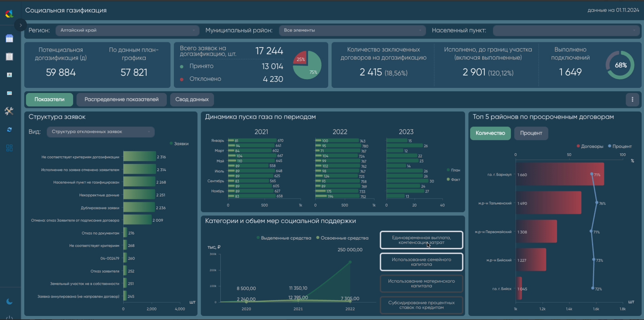Toggle the Количество view in Top 5 panel
This screenshot has height=320, width=644.
pyautogui.click(x=490, y=133)
